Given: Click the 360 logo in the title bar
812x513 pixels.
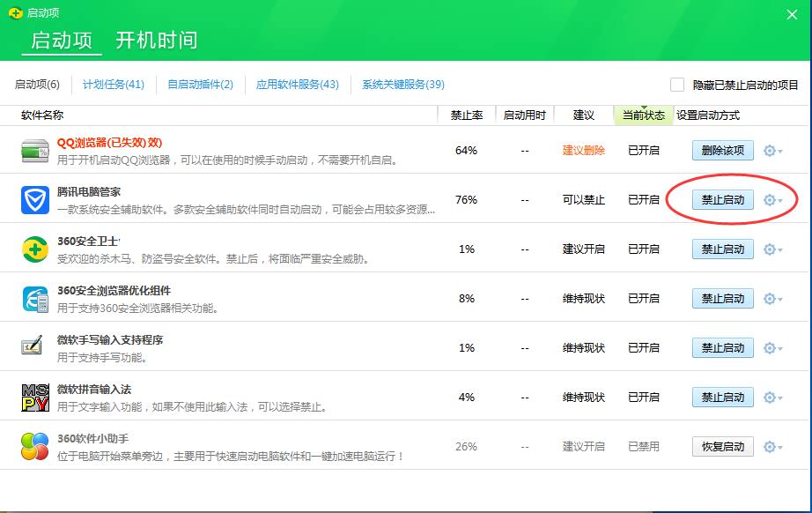Looking at the screenshot, I should point(16,12).
